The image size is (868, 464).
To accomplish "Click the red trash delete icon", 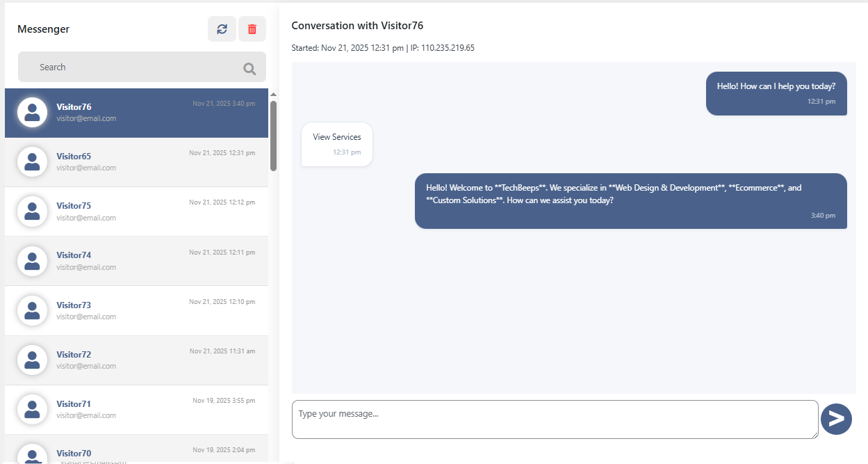I will pyautogui.click(x=252, y=29).
